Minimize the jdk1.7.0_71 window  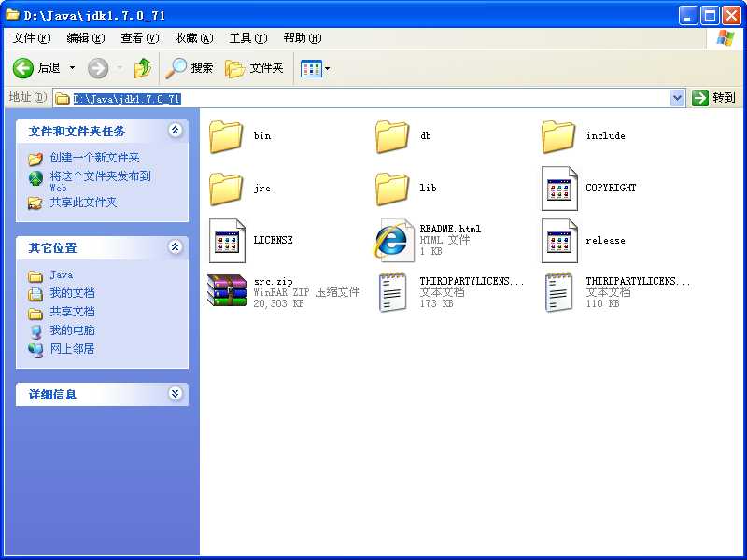point(687,16)
